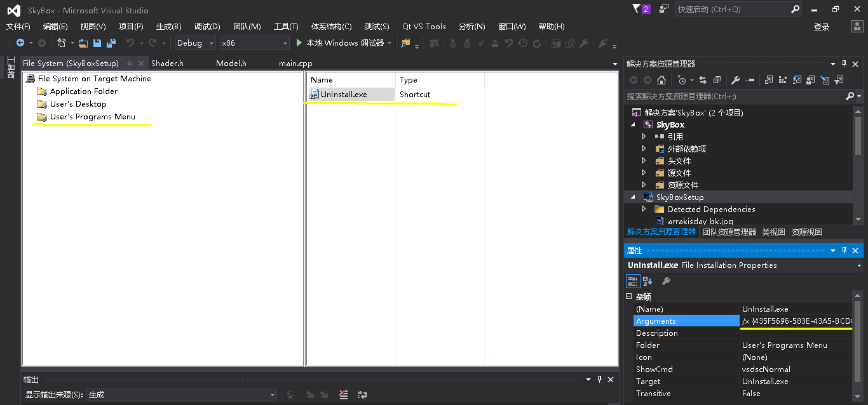The height and width of the screenshot is (405, 868).
Task: Start debugging with green play arrow
Action: pos(300,43)
